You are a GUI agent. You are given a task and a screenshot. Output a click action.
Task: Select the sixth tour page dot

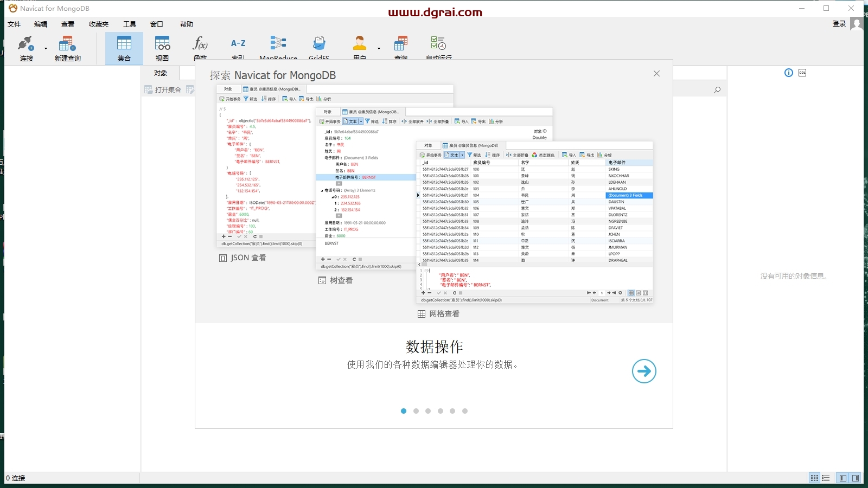465,411
